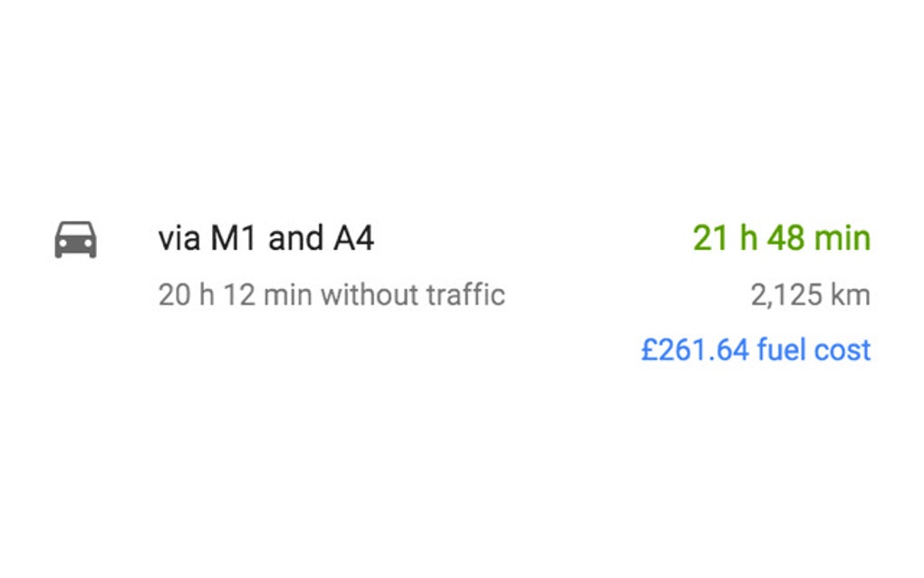Select the route via M1 and A4
The width and height of the screenshot is (924, 578).
click(x=265, y=239)
